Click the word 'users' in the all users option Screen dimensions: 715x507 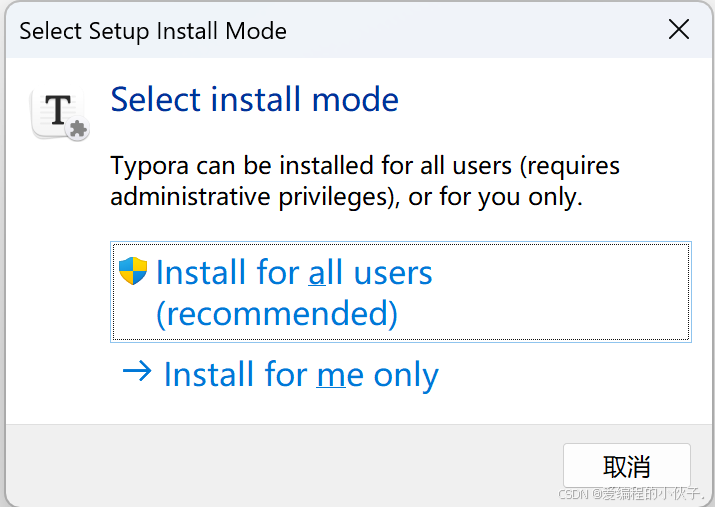click(x=391, y=272)
